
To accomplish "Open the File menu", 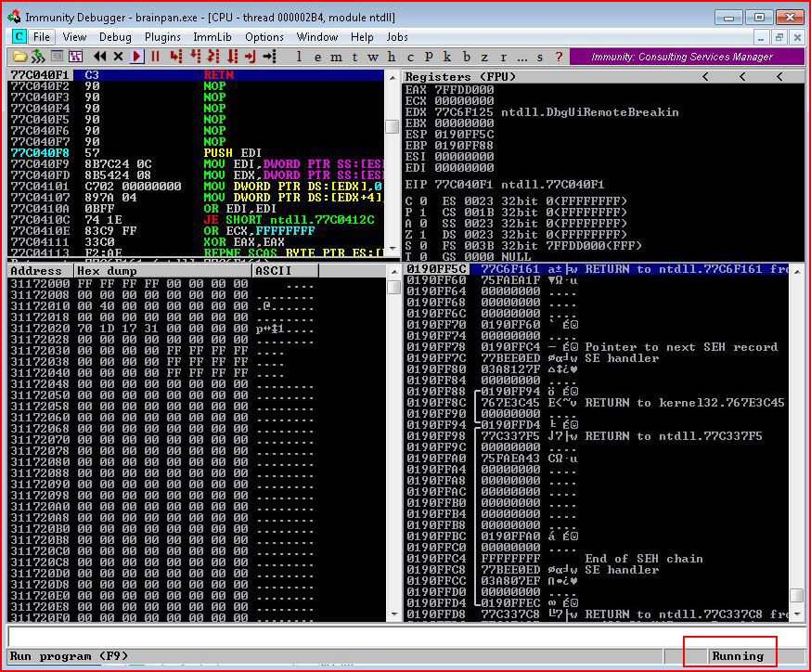I will pyautogui.click(x=42, y=37).
